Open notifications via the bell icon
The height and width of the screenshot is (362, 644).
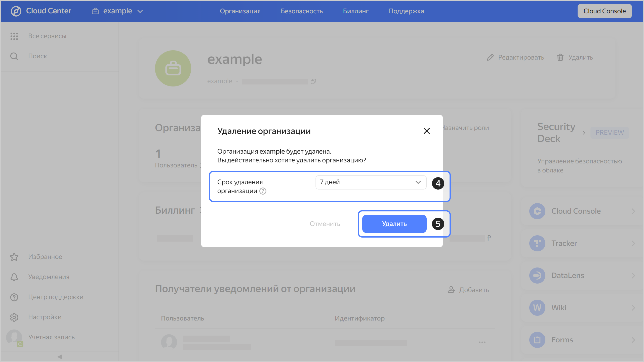[14, 277]
